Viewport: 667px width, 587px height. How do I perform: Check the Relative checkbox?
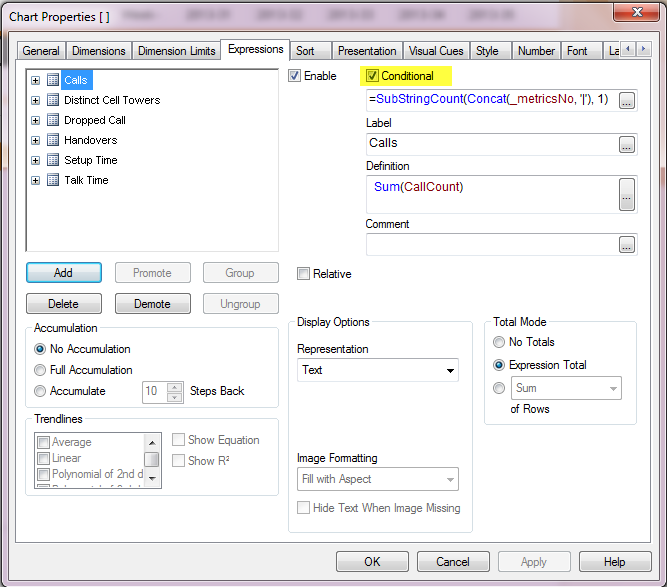tap(303, 274)
